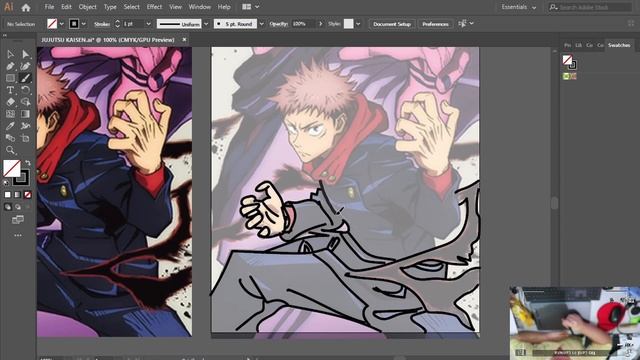This screenshot has width=640, height=360.
Task: Open the Help menu
Action: [x=224, y=7]
